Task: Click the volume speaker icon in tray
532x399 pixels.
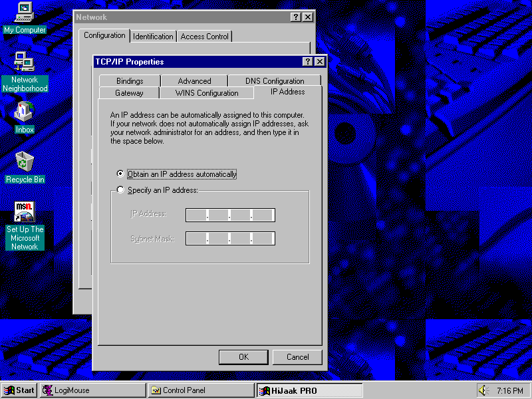Action: coord(483,390)
